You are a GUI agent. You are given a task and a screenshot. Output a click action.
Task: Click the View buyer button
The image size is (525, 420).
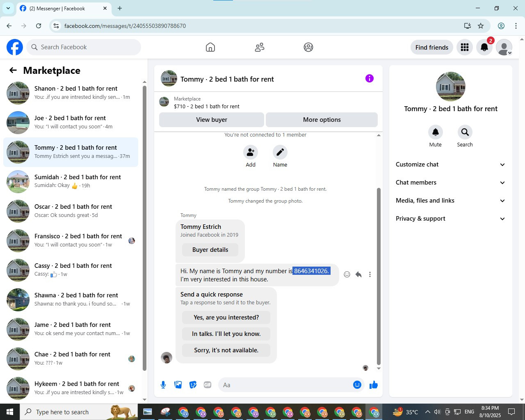(x=212, y=120)
